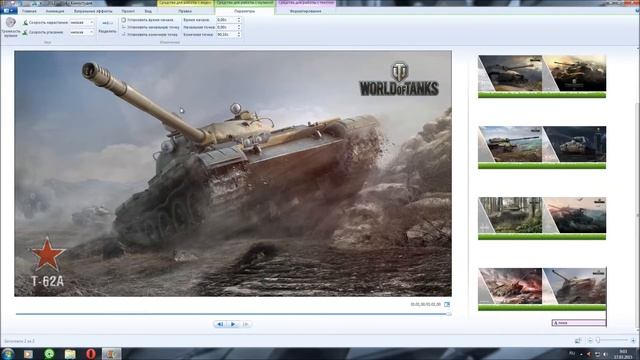Image resolution: width=640 pixels, height=360 pixels.
Task: Click the RU language indicator in the tray
Action: (x=572, y=353)
